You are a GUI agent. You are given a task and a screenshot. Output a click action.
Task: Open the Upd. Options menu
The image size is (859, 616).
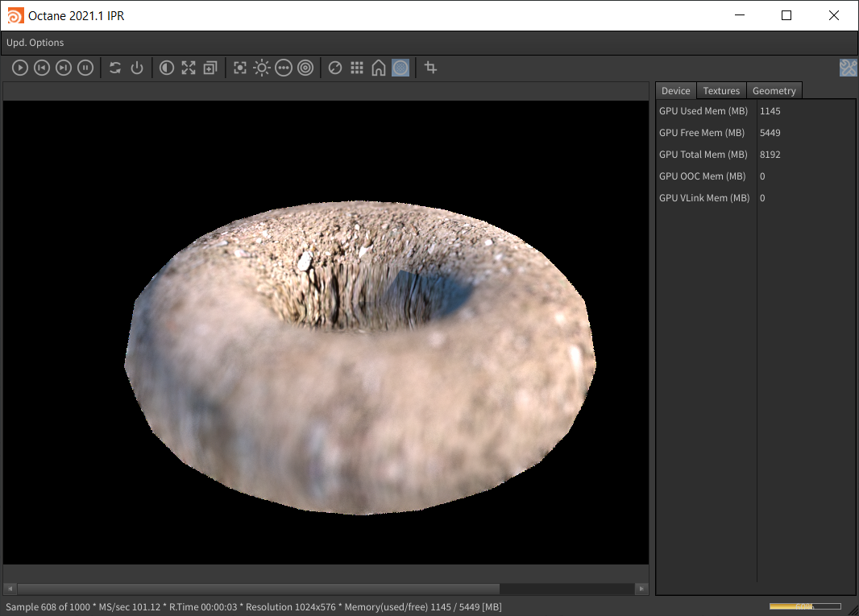(35, 43)
